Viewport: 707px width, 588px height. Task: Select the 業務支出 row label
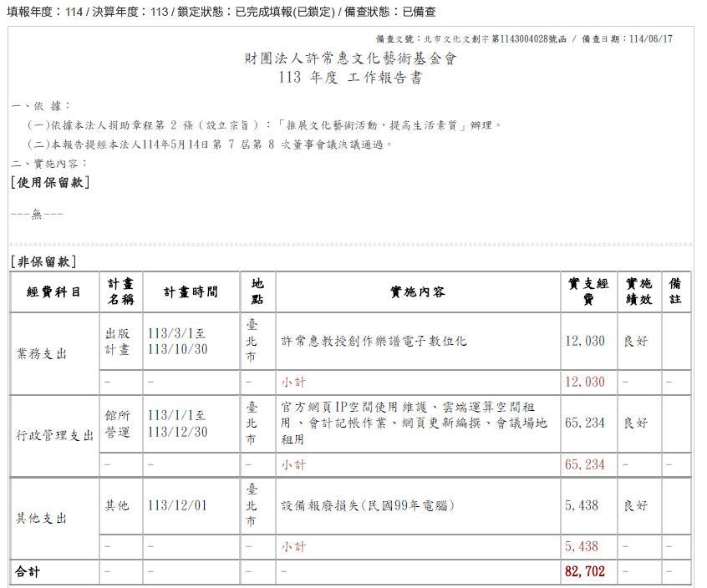tap(42, 353)
